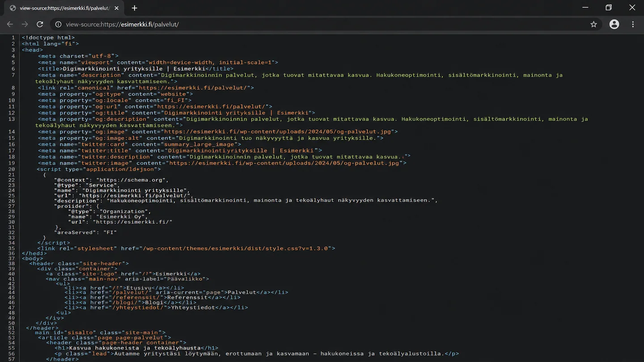
Task: Click the "areaServed": "FI" line
Action: click(x=85, y=232)
